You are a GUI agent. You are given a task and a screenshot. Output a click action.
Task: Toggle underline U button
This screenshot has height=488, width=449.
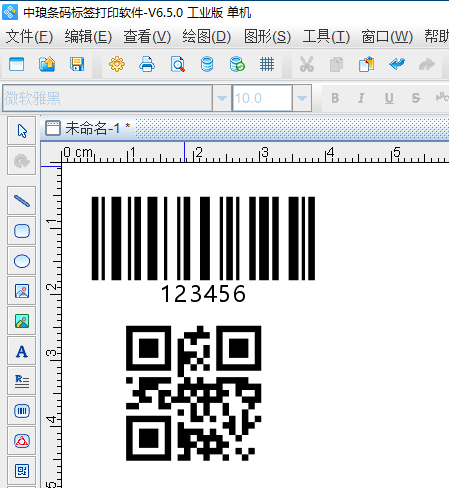click(389, 98)
